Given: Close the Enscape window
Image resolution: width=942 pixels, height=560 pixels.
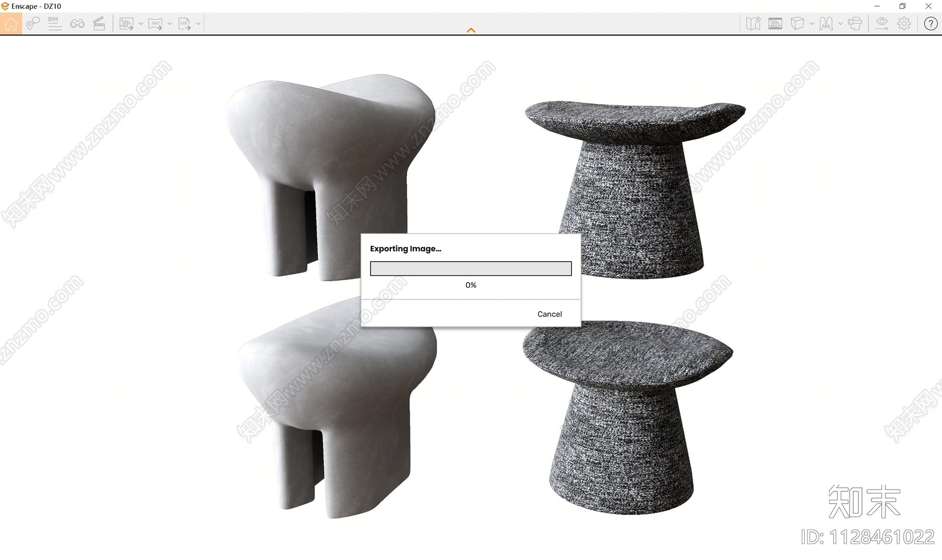Looking at the screenshot, I should click(x=928, y=6).
